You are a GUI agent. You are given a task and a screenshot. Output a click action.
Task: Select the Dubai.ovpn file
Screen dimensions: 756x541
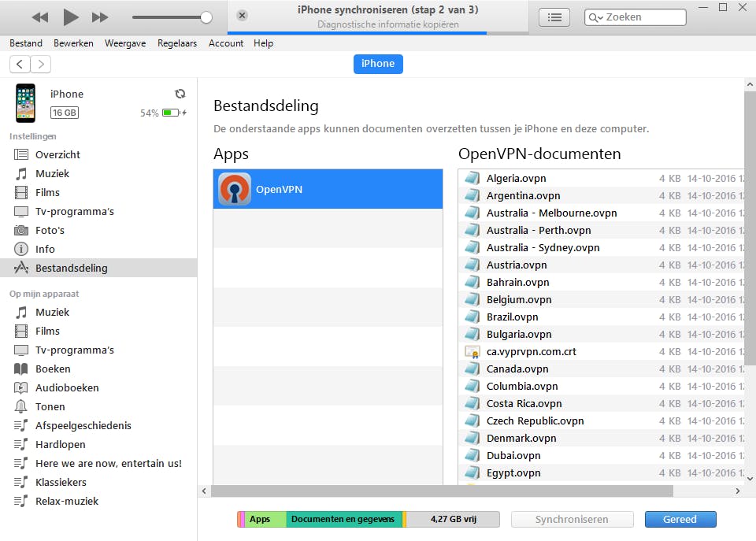tap(602, 456)
